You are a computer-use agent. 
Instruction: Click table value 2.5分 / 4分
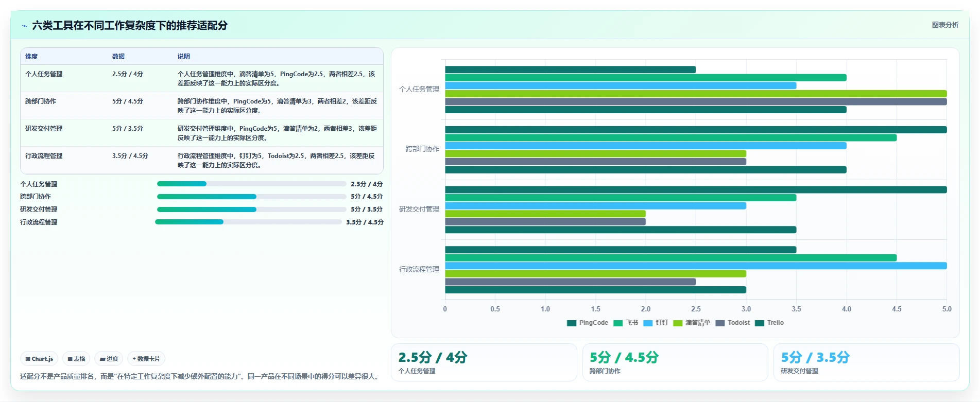coord(128,74)
